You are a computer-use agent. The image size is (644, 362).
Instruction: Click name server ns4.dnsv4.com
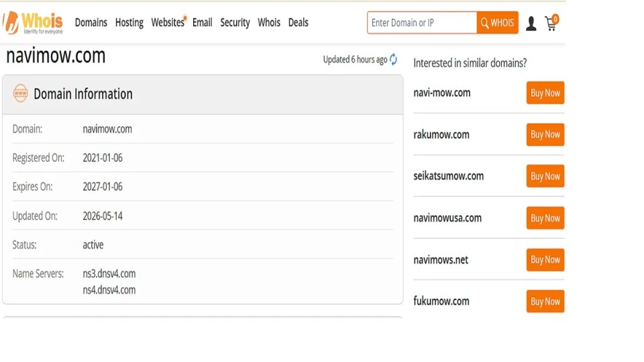click(x=109, y=290)
